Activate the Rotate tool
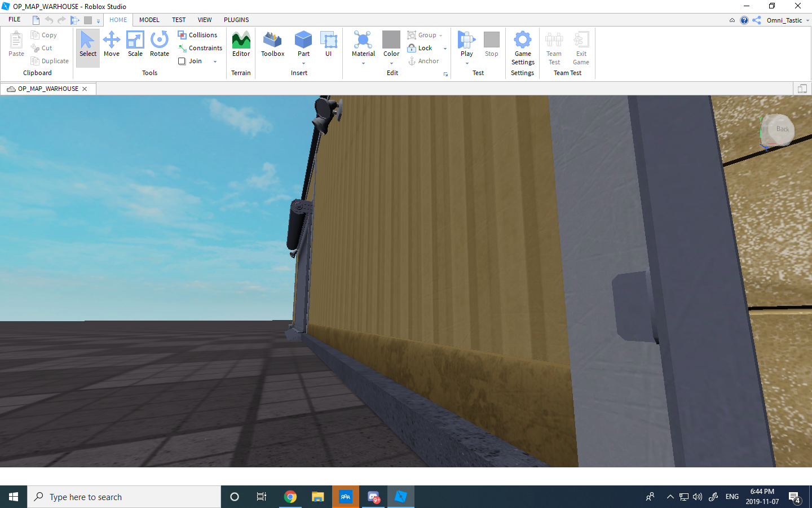 [x=159, y=45]
